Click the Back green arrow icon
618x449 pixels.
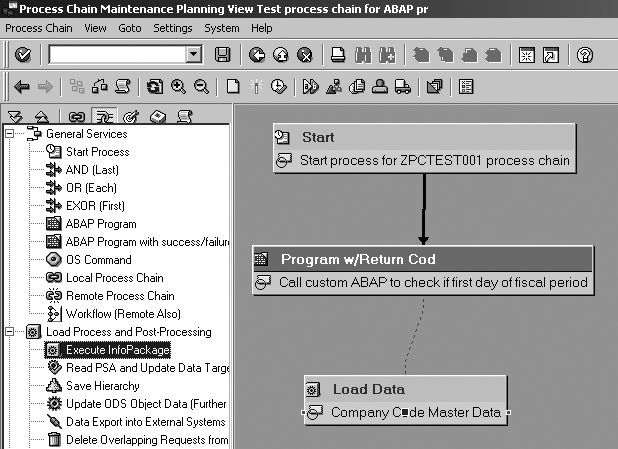coord(257,54)
